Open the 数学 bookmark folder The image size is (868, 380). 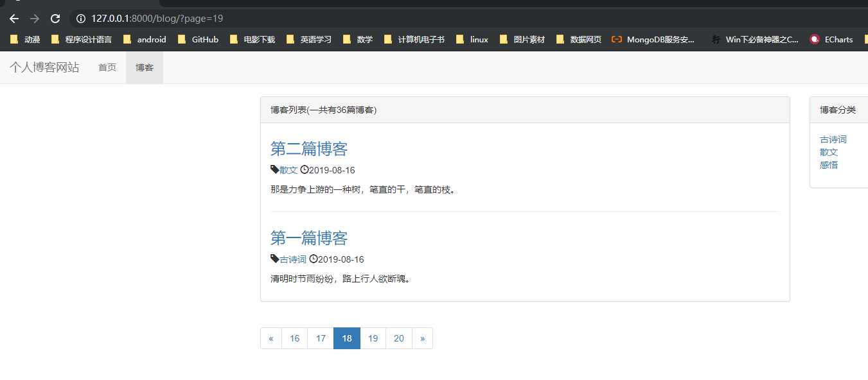pyautogui.click(x=358, y=39)
